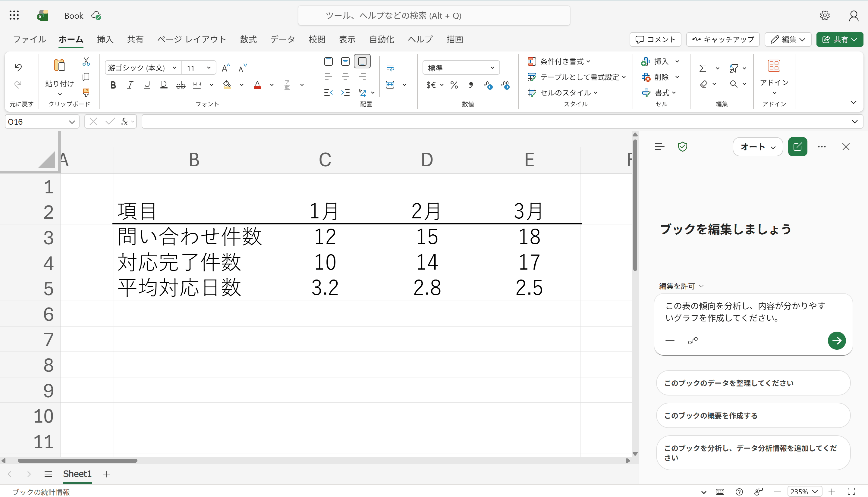
Task: Click the Paste clipboard icon
Action: pyautogui.click(x=60, y=65)
